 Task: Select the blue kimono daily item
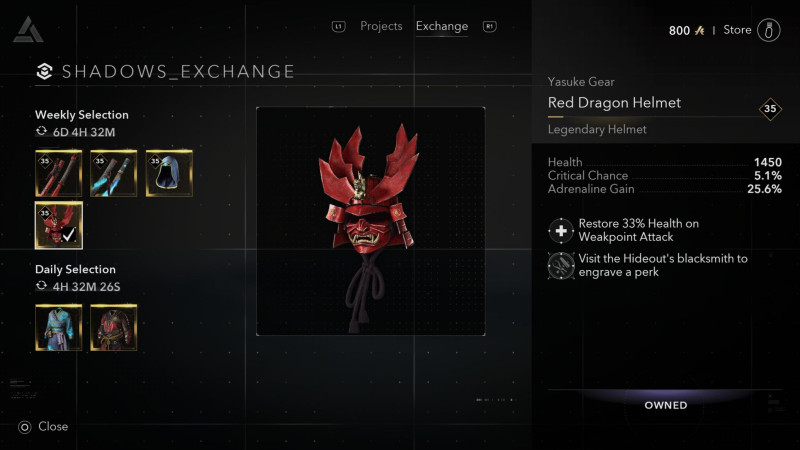pyautogui.click(x=59, y=328)
